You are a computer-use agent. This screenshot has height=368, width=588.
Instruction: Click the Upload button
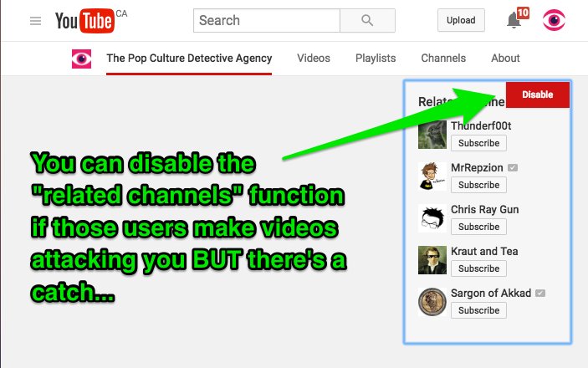(x=461, y=20)
